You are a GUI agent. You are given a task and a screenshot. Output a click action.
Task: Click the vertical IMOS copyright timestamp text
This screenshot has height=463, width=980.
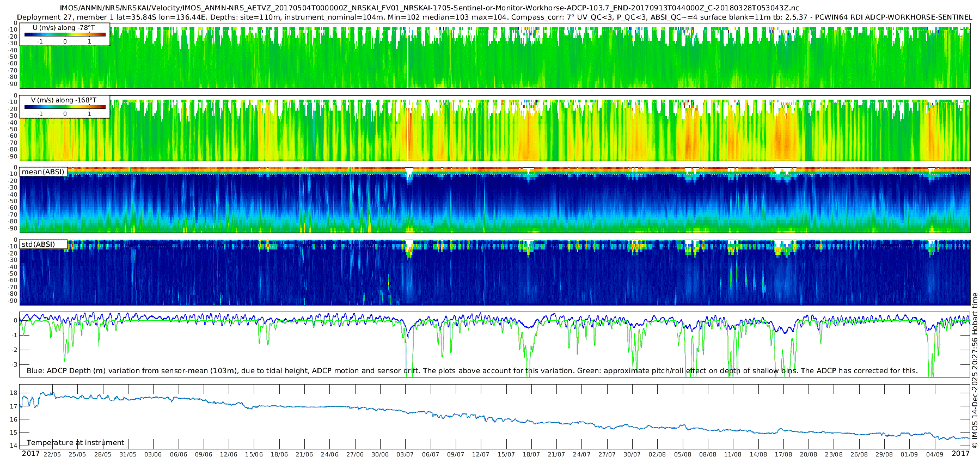click(x=975, y=370)
